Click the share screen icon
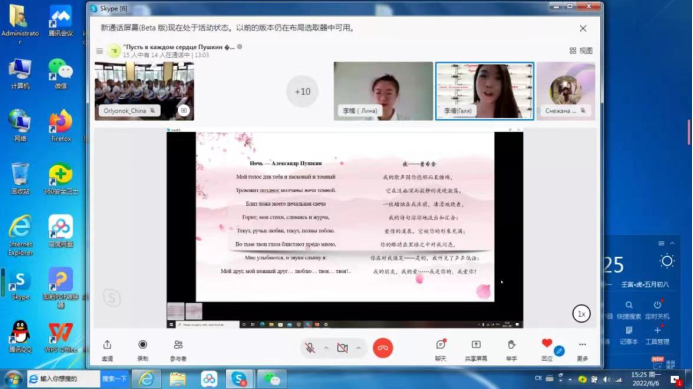693x389 pixels. click(476, 344)
